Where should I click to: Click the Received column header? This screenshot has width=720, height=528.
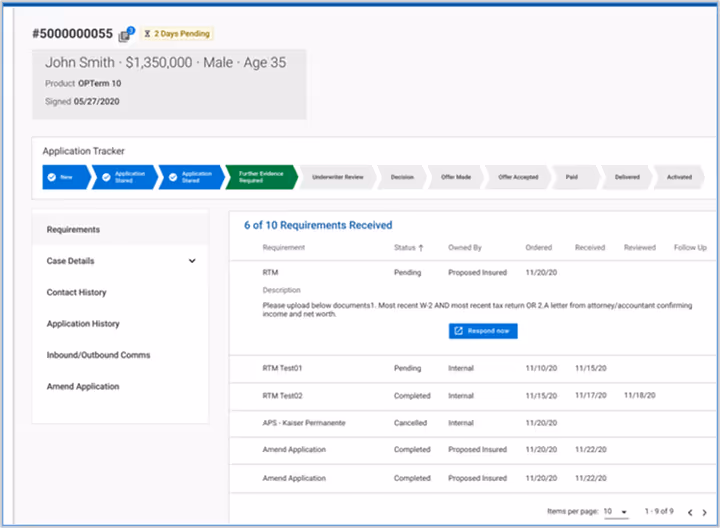tap(590, 247)
